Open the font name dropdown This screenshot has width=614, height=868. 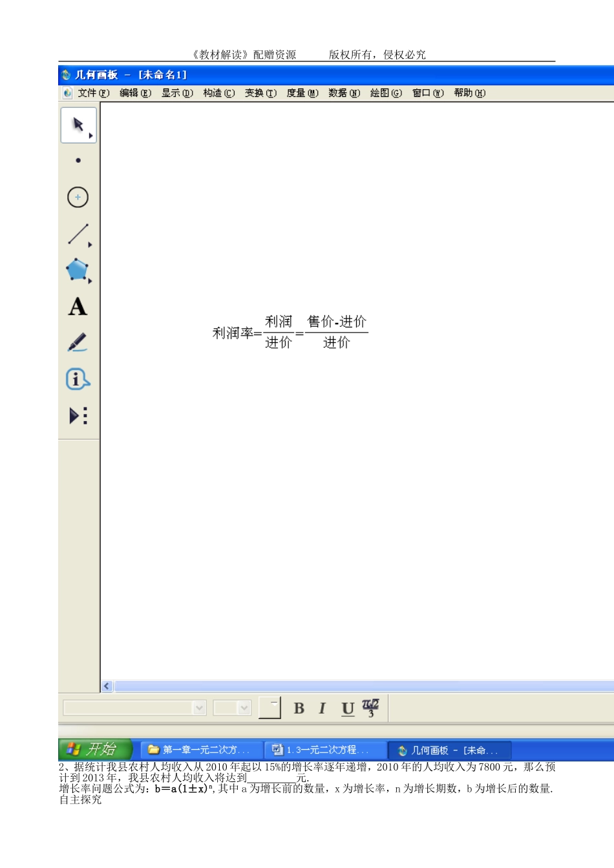199,708
